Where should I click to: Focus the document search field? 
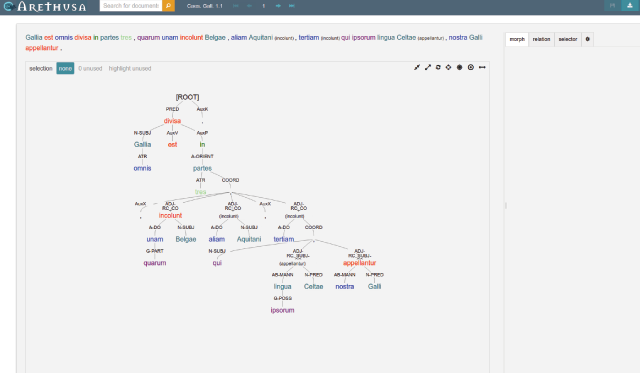(x=131, y=6)
